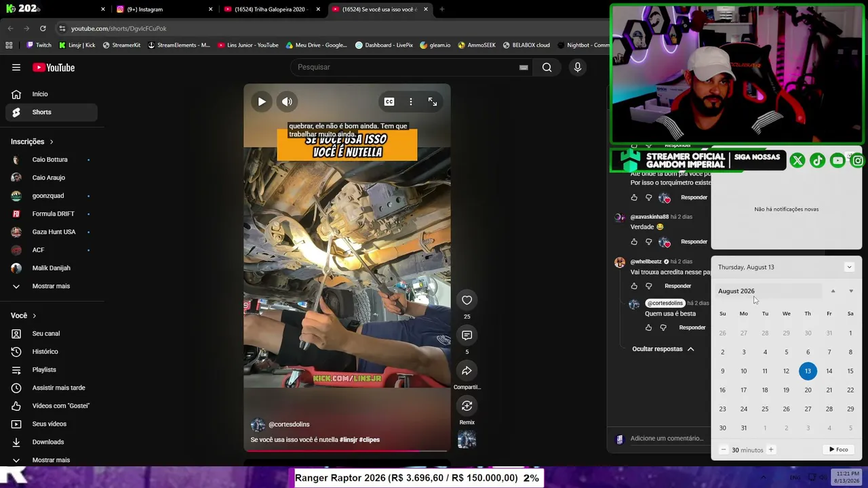Screen dimensions: 868x488
Task: Start voice search with the microphone
Action: click(577, 67)
